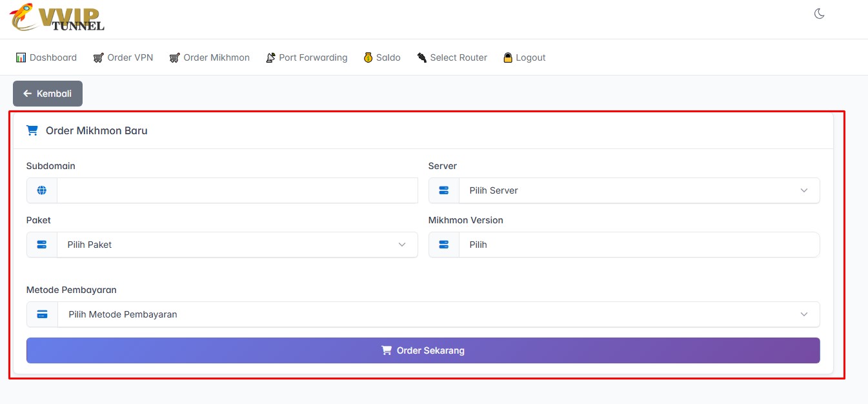Click the Subdomain label
Image resolution: width=868 pixels, height=404 pixels.
pyautogui.click(x=51, y=166)
